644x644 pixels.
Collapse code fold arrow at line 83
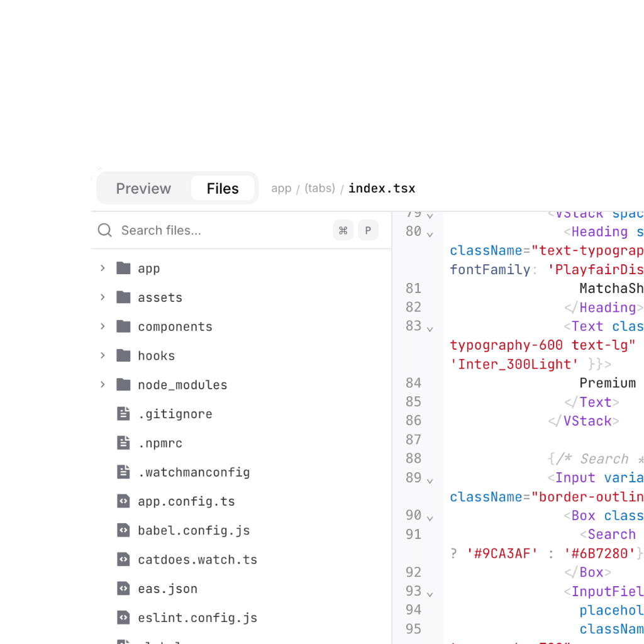pos(430,329)
